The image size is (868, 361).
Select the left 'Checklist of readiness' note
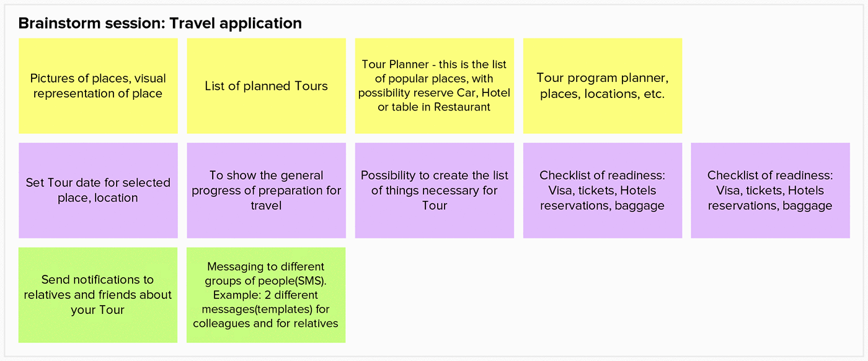(x=602, y=190)
